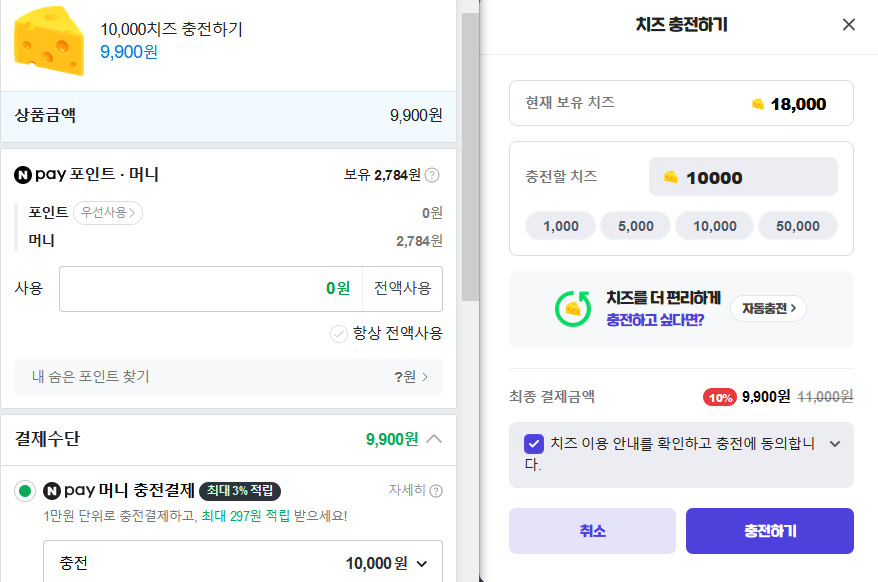Click the 충전하기 button

[x=769, y=530]
